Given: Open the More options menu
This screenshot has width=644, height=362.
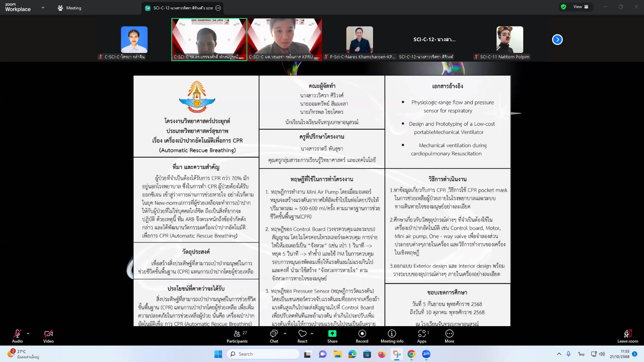Looking at the screenshot, I should 449,336.
